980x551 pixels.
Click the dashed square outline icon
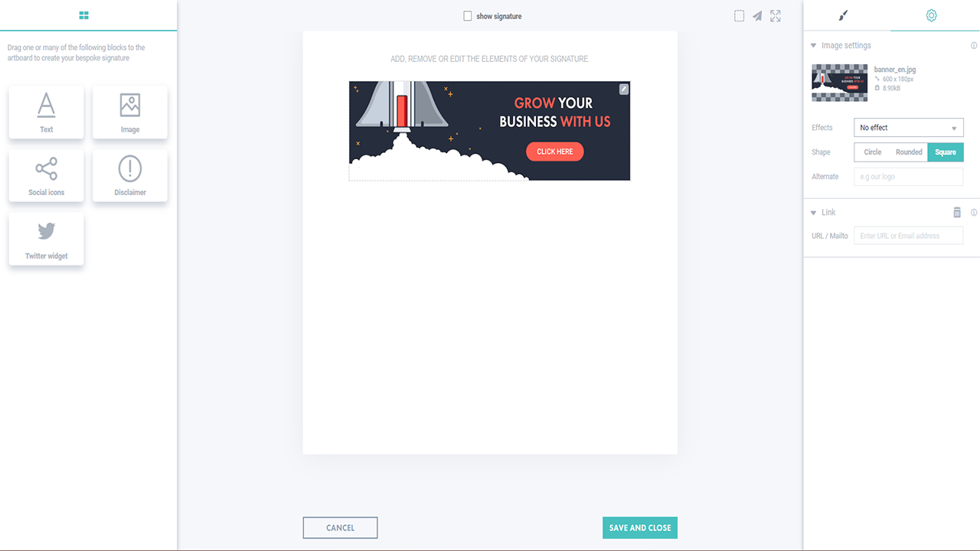pyautogui.click(x=739, y=15)
